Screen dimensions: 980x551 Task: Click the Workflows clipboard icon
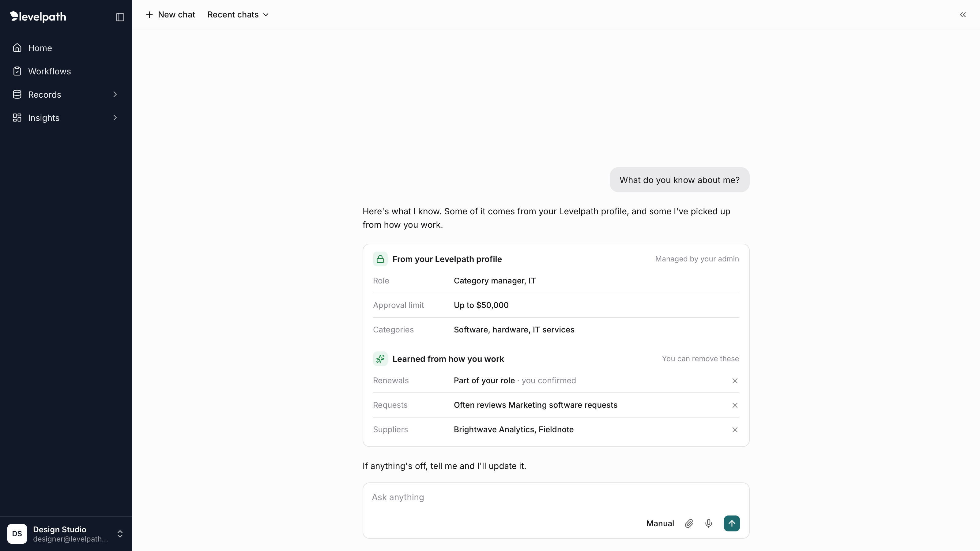click(x=17, y=71)
